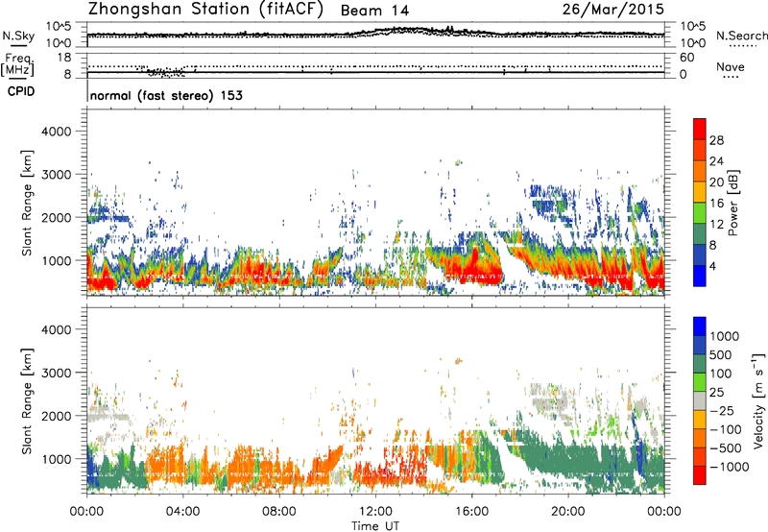768x532 pixels.
Task: Click the '16:00' time axis label
Action: pyautogui.click(x=471, y=512)
